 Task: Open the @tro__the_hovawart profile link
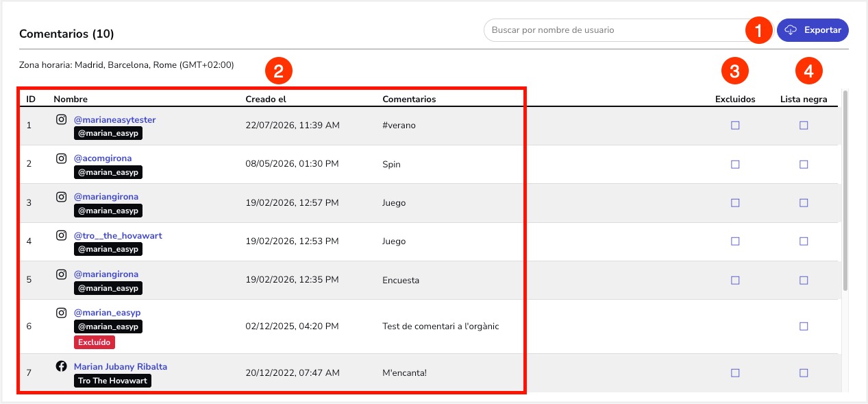[x=118, y=235]
